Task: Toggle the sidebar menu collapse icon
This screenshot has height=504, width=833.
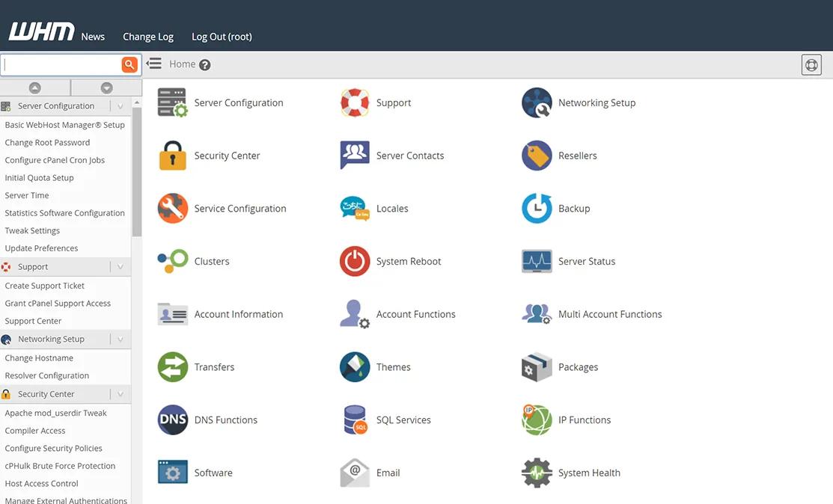Action: [154, 64]
